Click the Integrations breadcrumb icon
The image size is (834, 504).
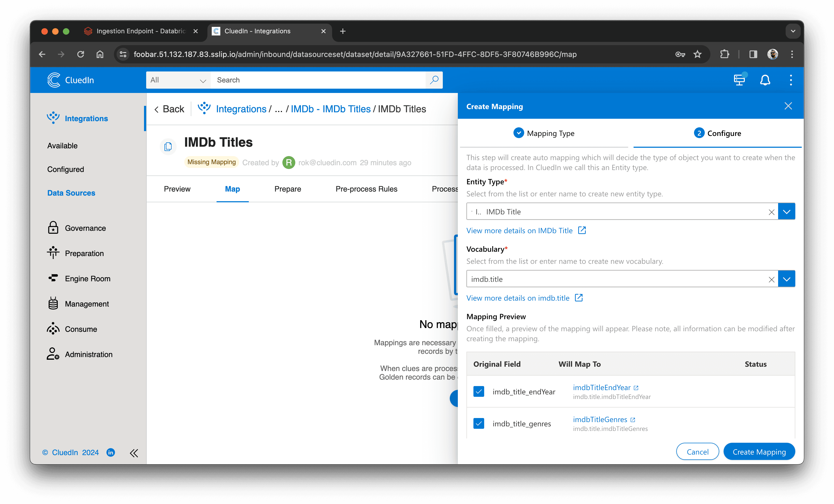coord(204,108)
